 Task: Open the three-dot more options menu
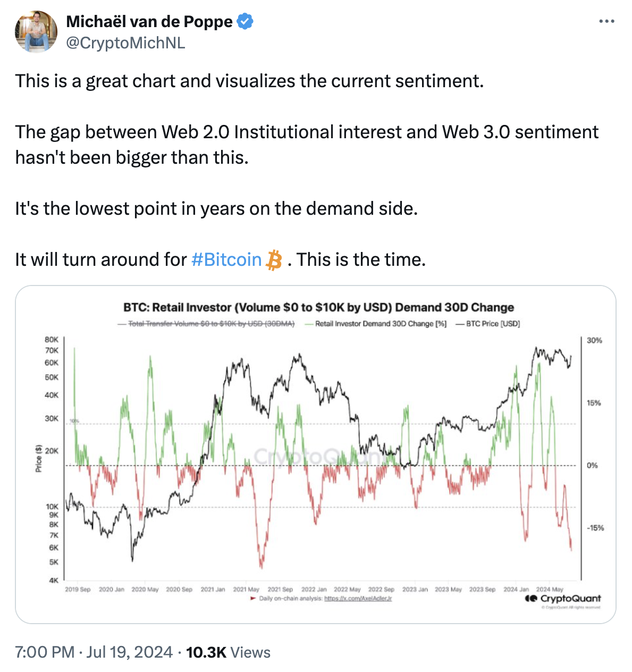[x=606, y=22]
